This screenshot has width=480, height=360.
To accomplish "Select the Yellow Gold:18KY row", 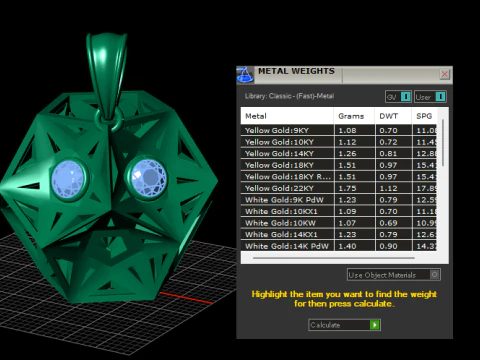I will (x=339, y=165).
